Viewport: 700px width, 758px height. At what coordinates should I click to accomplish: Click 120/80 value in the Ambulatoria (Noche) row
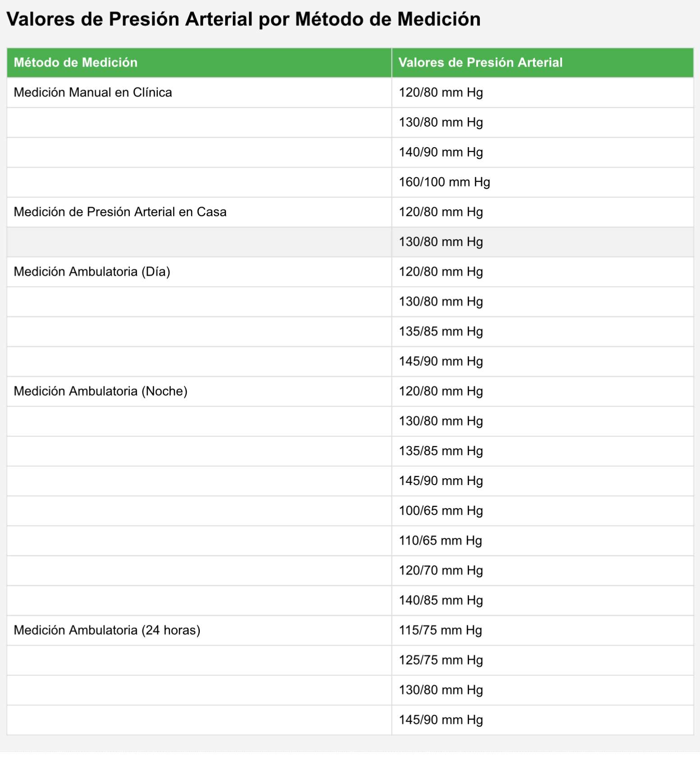441,391
